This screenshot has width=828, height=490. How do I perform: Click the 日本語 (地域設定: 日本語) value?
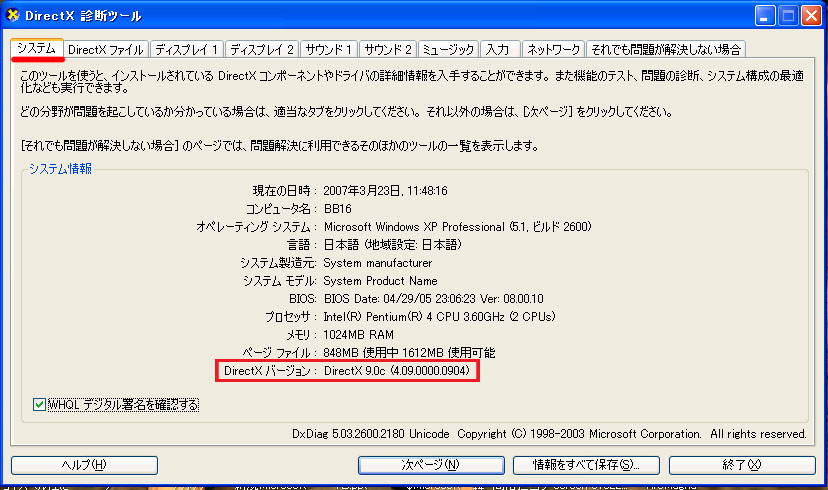click(393, 244)
